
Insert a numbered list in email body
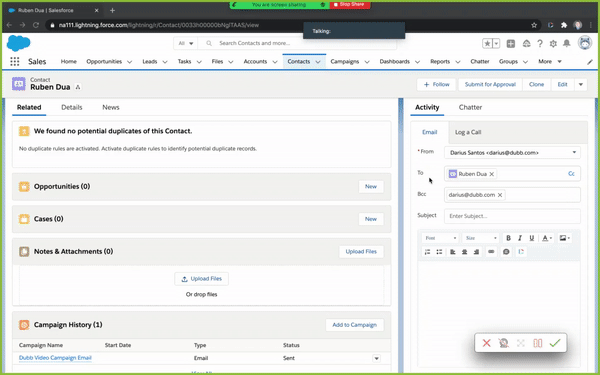coord(427,251)
